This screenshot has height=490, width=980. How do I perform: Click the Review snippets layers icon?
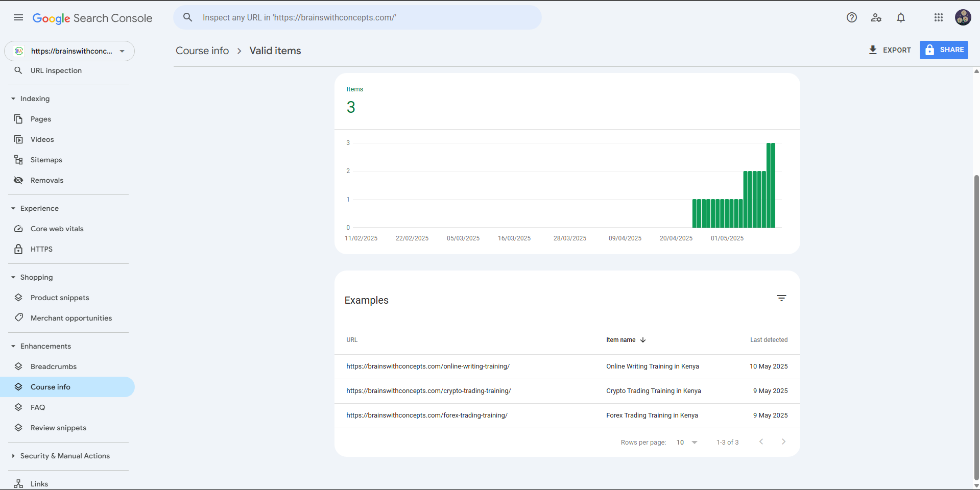[x=18, y=428]
